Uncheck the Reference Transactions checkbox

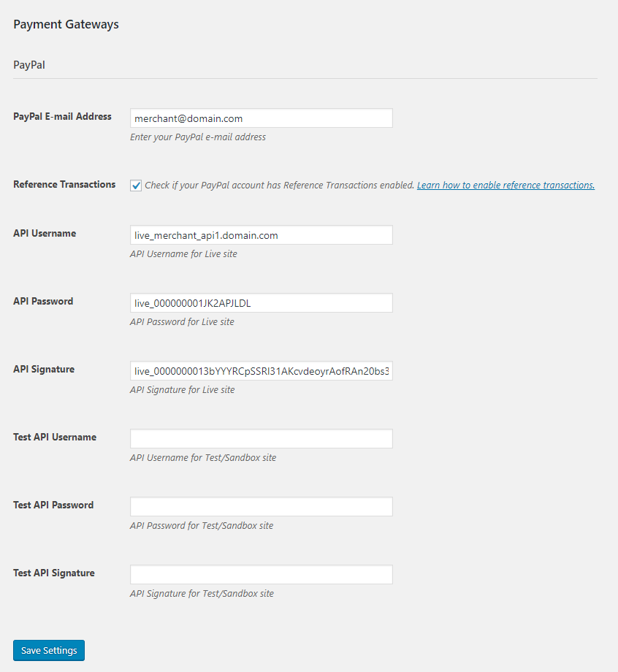point(136,186)
